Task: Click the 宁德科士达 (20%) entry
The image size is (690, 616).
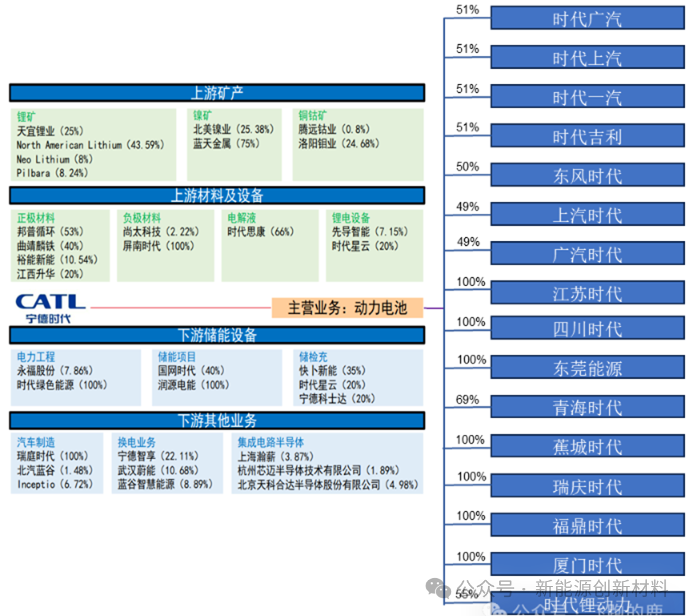Action: tap(337, 398)
